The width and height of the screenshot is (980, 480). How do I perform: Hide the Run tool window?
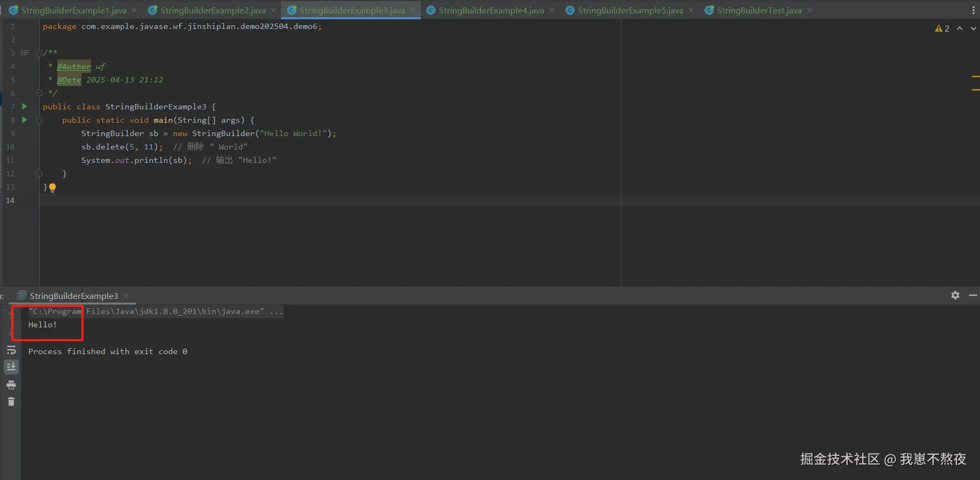click(x=973, y=295)
